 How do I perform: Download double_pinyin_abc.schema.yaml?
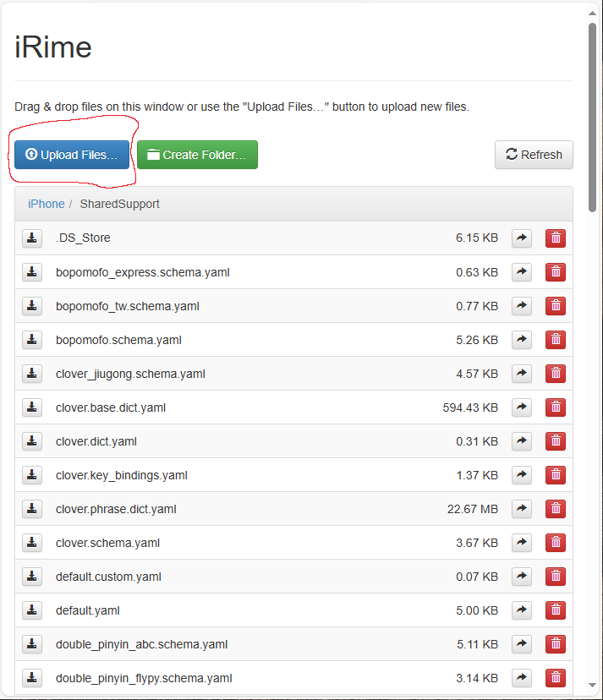(x=32, y=644)
